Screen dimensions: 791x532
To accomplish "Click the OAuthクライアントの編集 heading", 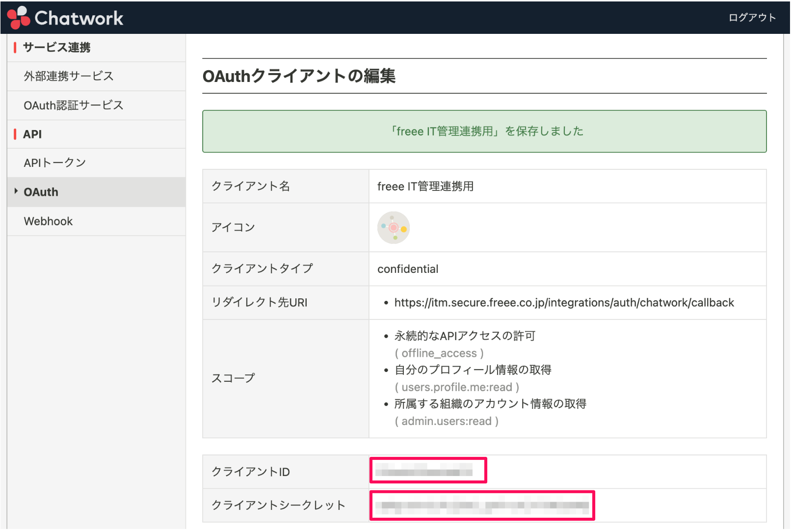I will pos(299,76).
